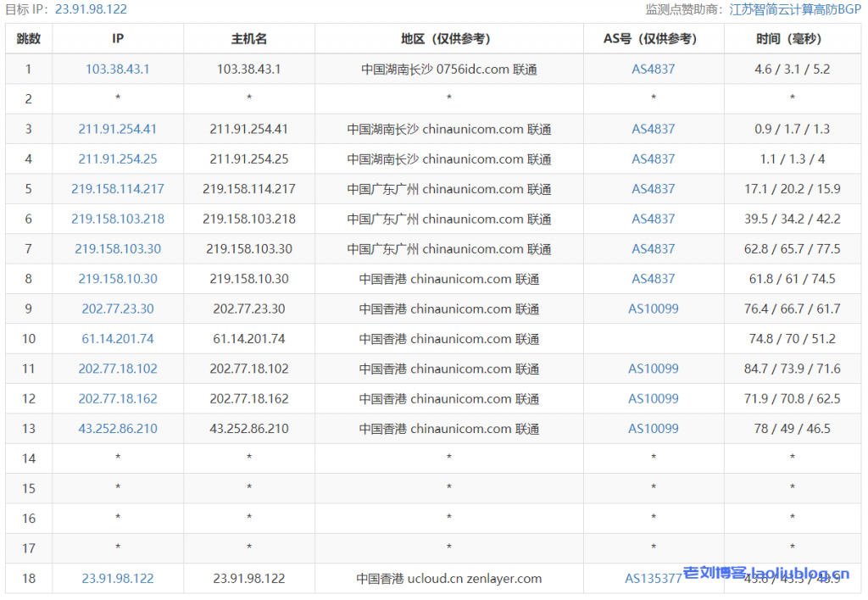Screen dimensions: 868x600
Task: Open 219.158.10.30 link in hop 8
Action: pyautogui.click(x=117, y=279)
